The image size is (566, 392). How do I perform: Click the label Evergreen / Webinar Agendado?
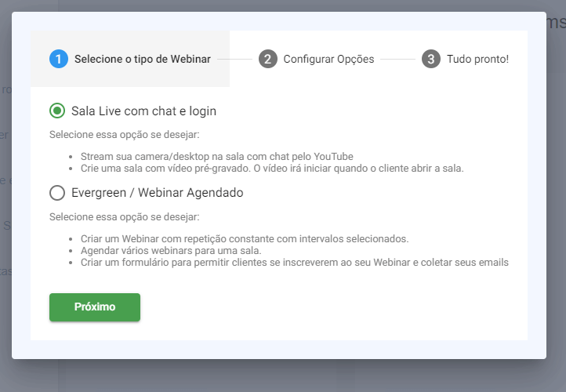click(x=157, y=193)
